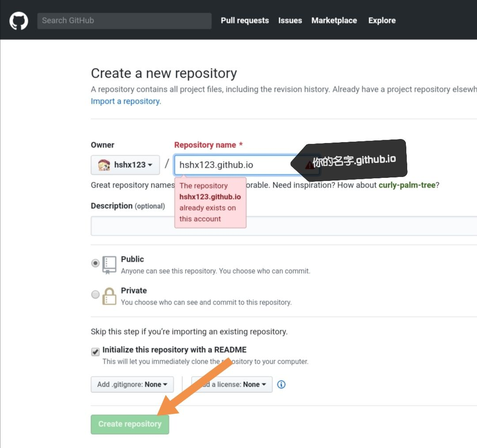Image resolution: width=477 pixels, height=448 pixels.
Task: Follow the Import a repository link
Action: tap(125, 101)
